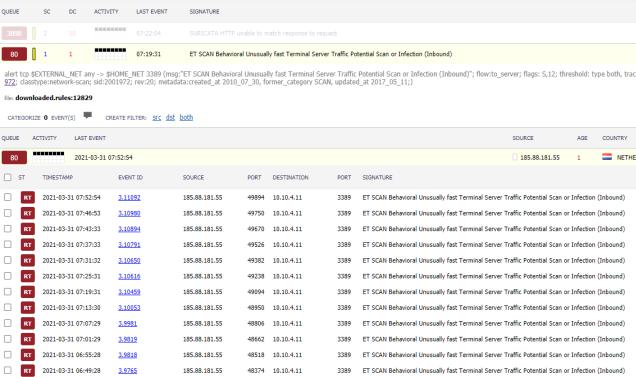Image resolution: width=636 pixels, height=377 pixels.
Task: Click the red 80 queue badge on ET SCAN row
Action: coord(14,54)
